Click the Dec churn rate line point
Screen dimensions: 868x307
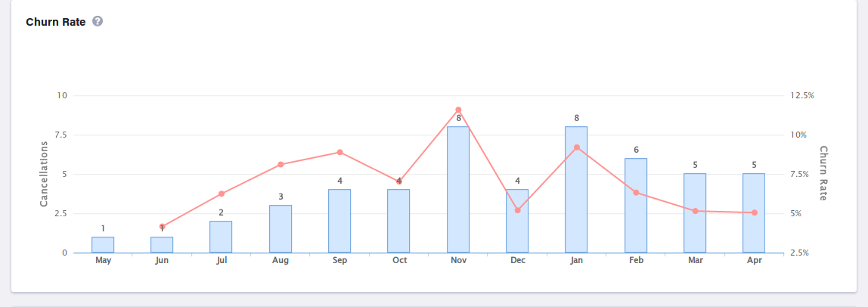518,210
